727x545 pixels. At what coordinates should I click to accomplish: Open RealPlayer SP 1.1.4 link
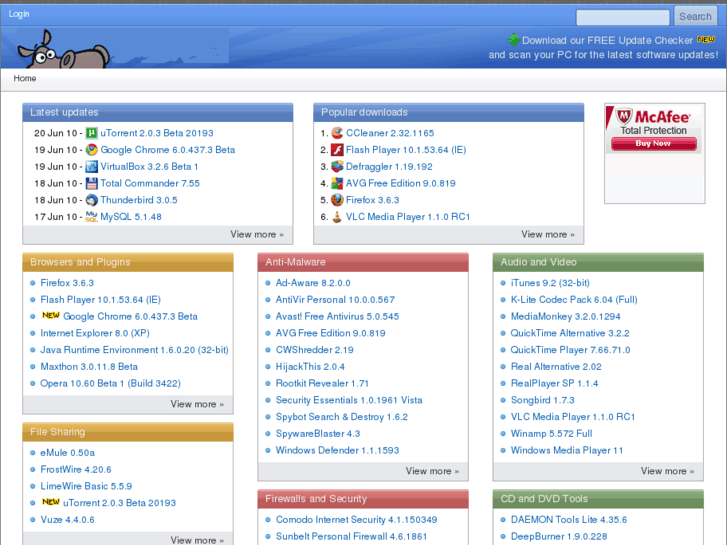[x=555, y=383]
